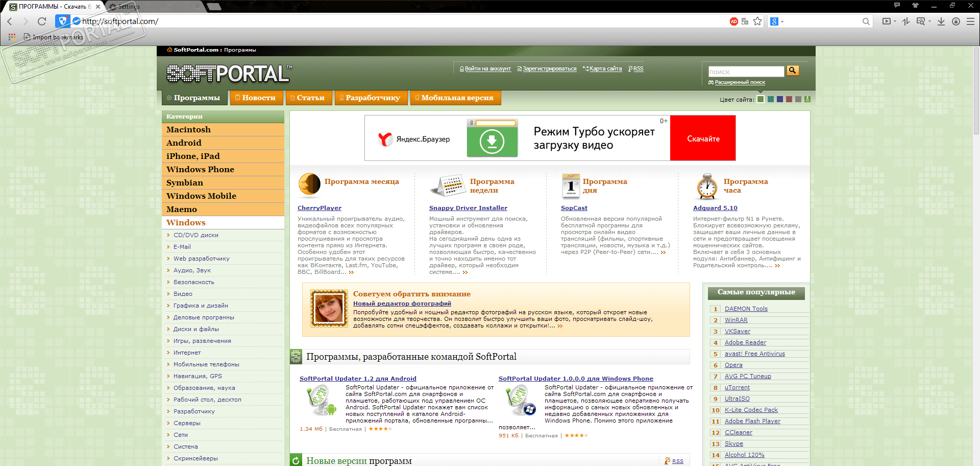
Task: Pick the blue site color swatch
Action: [779, 99]
